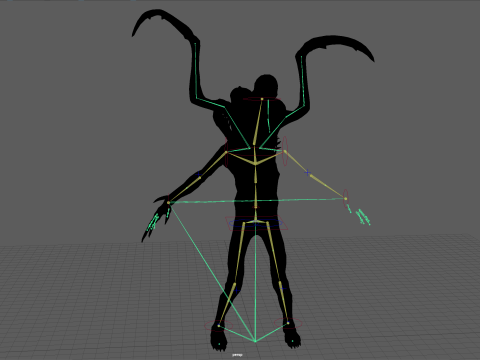The width and height of the screenshot is (480, 360).
Task: Select green joint chain inside the second head
Action: [268, 116]
